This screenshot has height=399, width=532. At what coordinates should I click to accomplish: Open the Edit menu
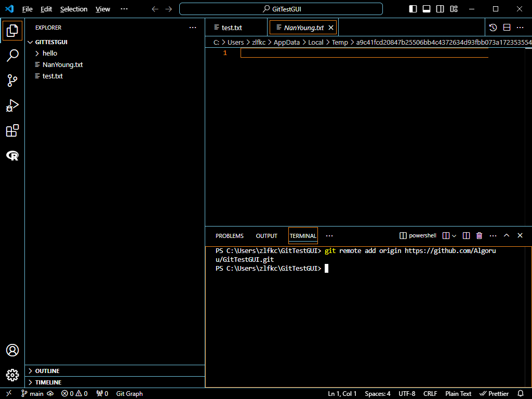pos(46,9)
